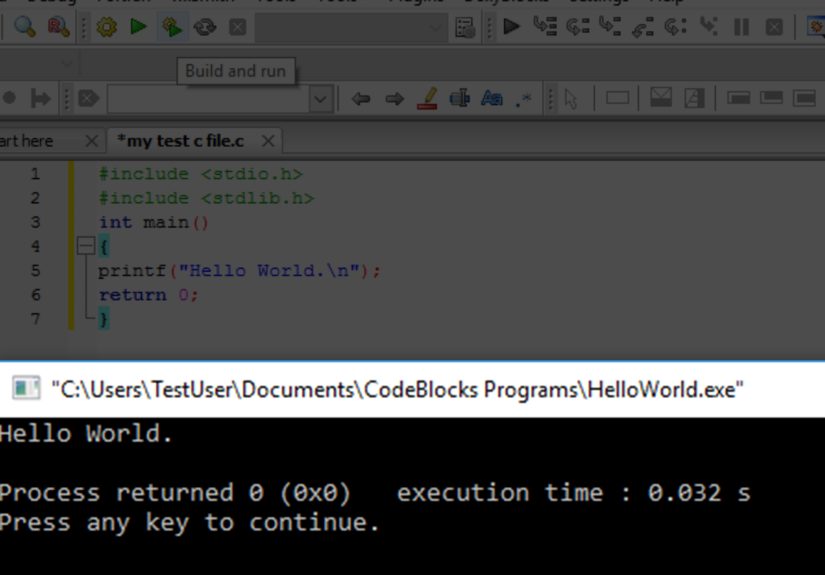The image size is (825, 575).
Task: Click the return 0; line
Action: pyautogui.click(x=148, y=295)
